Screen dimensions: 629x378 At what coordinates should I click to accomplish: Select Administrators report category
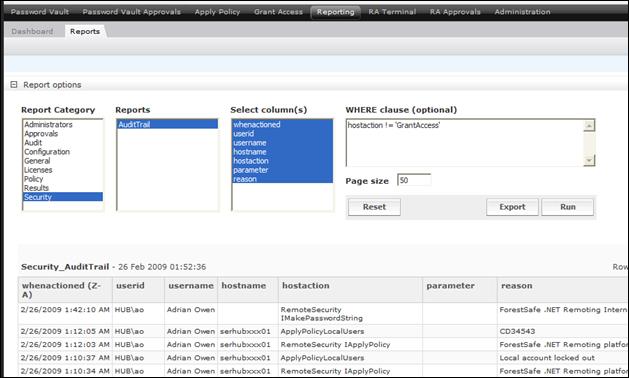click(x=62, y=124)
